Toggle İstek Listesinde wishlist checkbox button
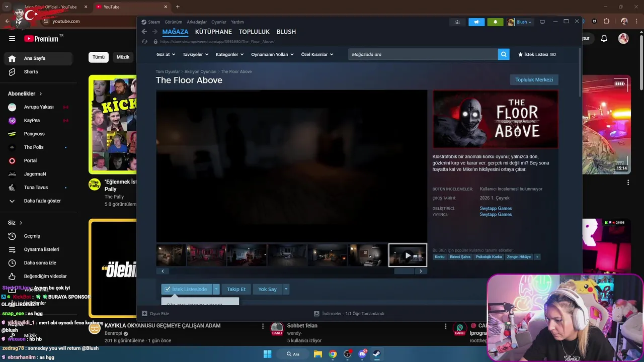This screenshot has width=644, height=362. pos(187,289)
